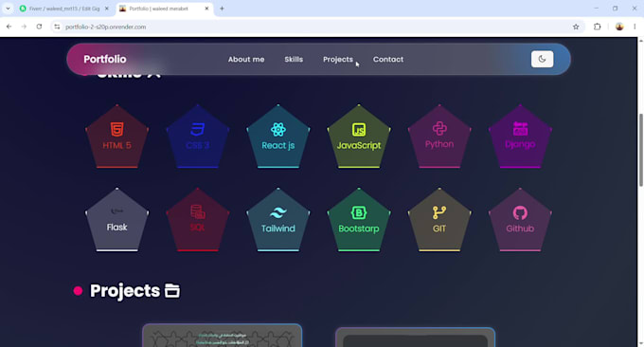The image size is (644, 347).
Task: Open Projects from the navbar
Action: [x=337, y=59]
